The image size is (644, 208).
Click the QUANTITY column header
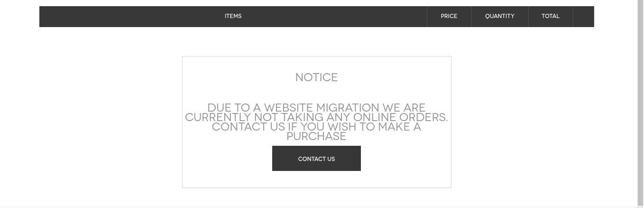pyautogui.click(x=499, y=16)
